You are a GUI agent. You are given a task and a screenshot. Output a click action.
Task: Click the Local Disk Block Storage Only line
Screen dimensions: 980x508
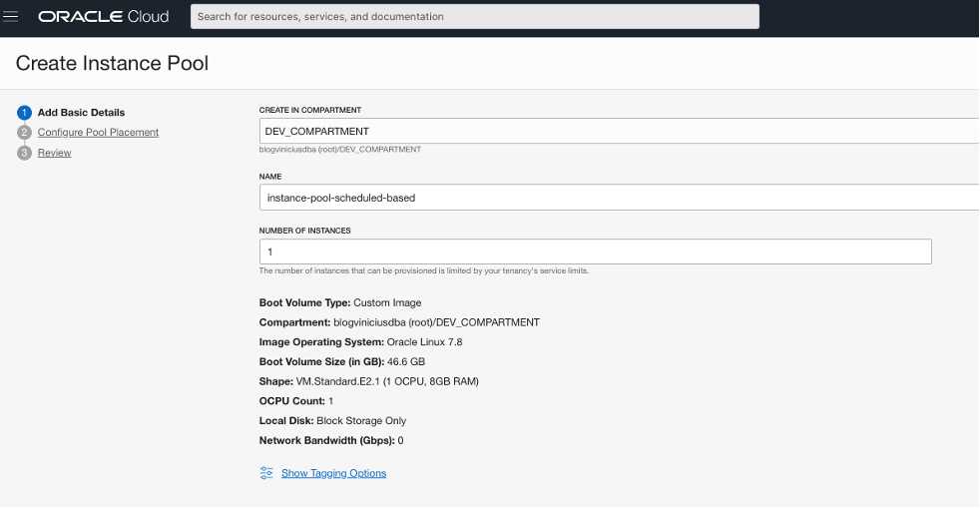(x=332, y=420)
